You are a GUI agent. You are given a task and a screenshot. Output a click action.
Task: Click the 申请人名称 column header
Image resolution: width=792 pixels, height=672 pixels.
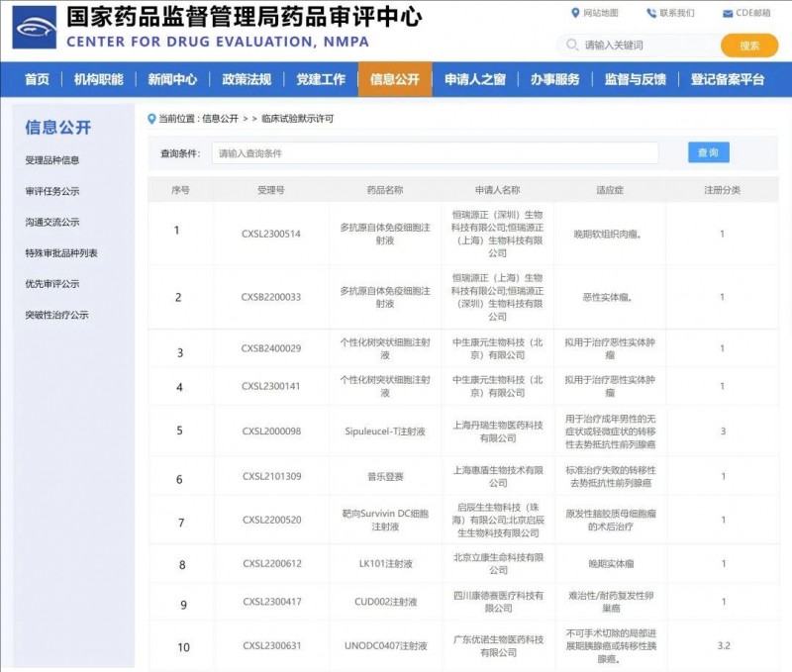(x=498, y=190)
